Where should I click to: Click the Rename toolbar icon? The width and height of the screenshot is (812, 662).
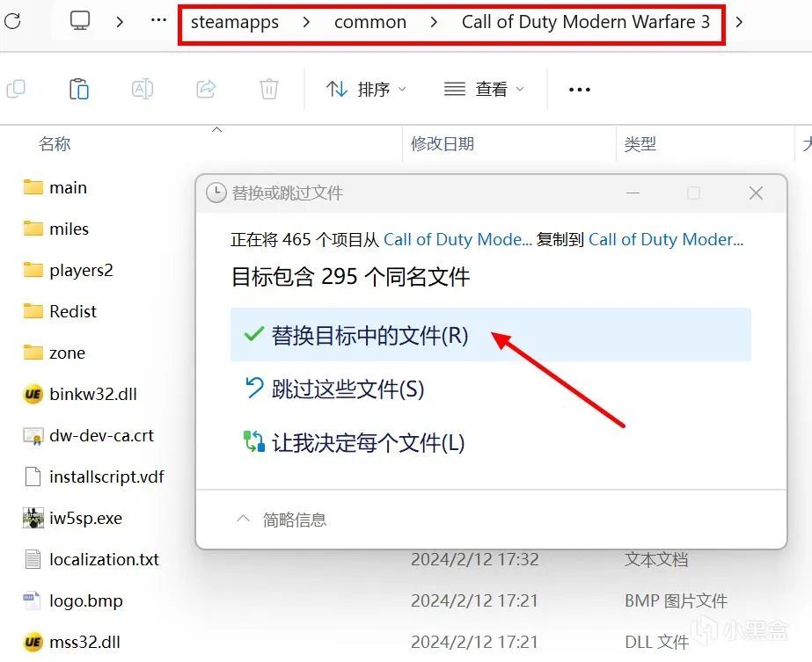point(143,89)
